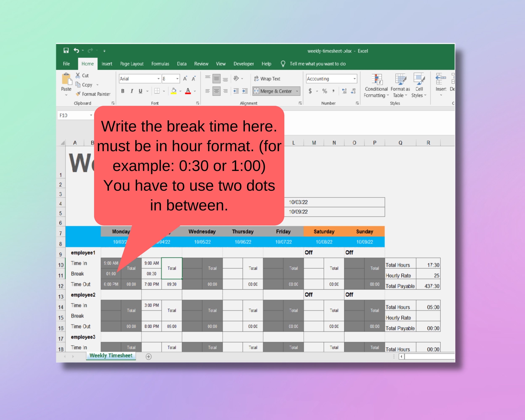Toggle Italic formatting
Viewport: 525px width, 420px height.
click(x=131, y=91)
